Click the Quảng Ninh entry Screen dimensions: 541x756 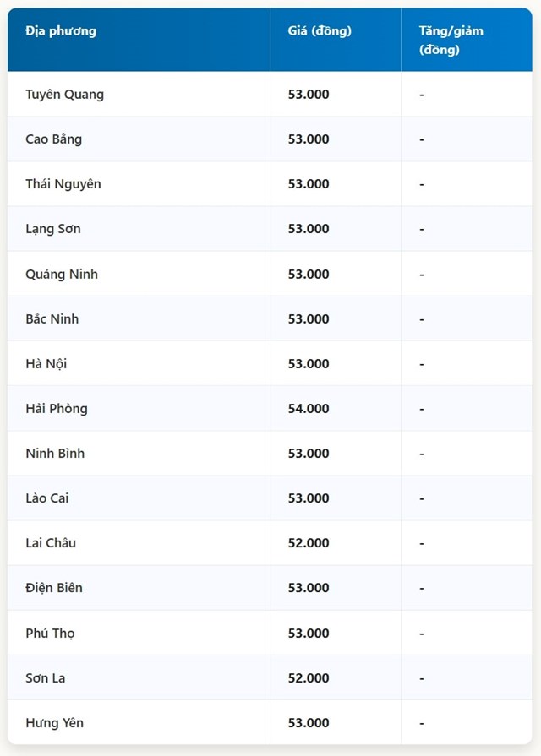coord(62,275)
